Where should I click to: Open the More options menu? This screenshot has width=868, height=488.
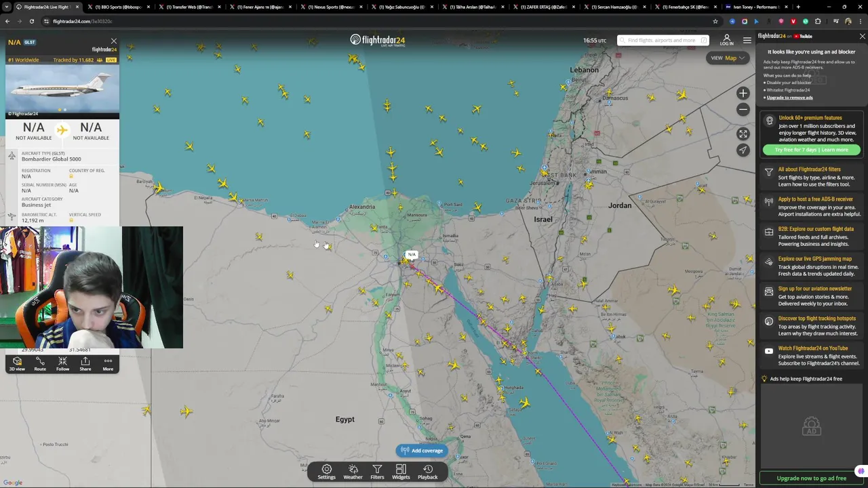pyautogui.click(x=108, y=364)
